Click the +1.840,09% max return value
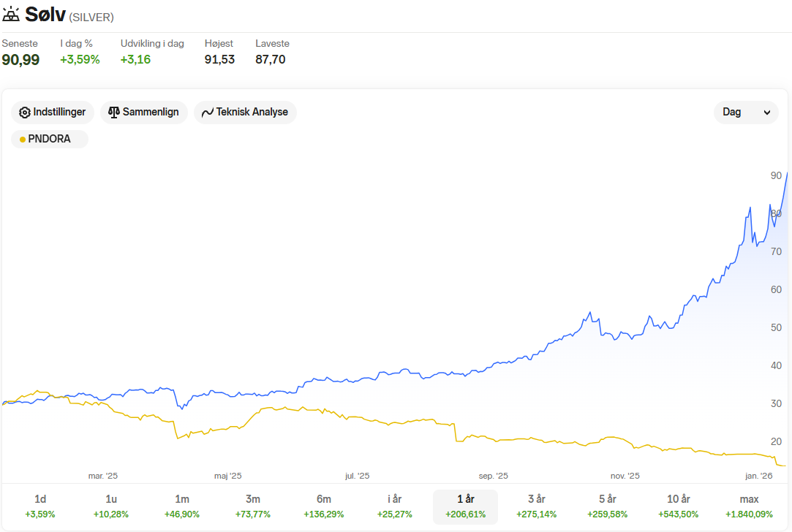This screenshot has width=792, height=532. [x=749, y=514]
